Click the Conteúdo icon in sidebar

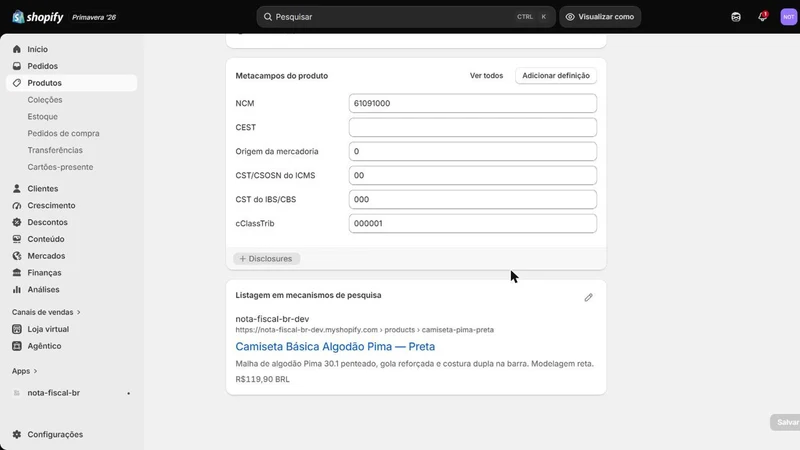pos(17,239)
